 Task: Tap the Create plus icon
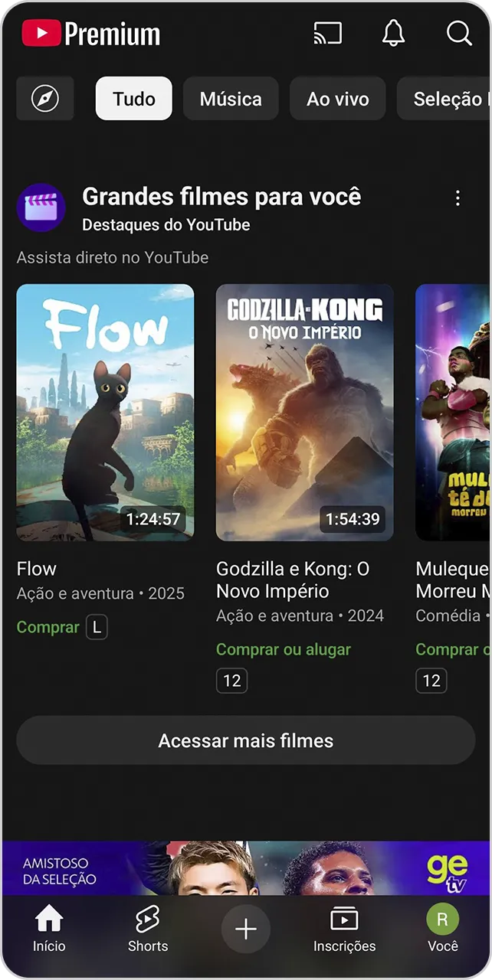click(245, 929)
